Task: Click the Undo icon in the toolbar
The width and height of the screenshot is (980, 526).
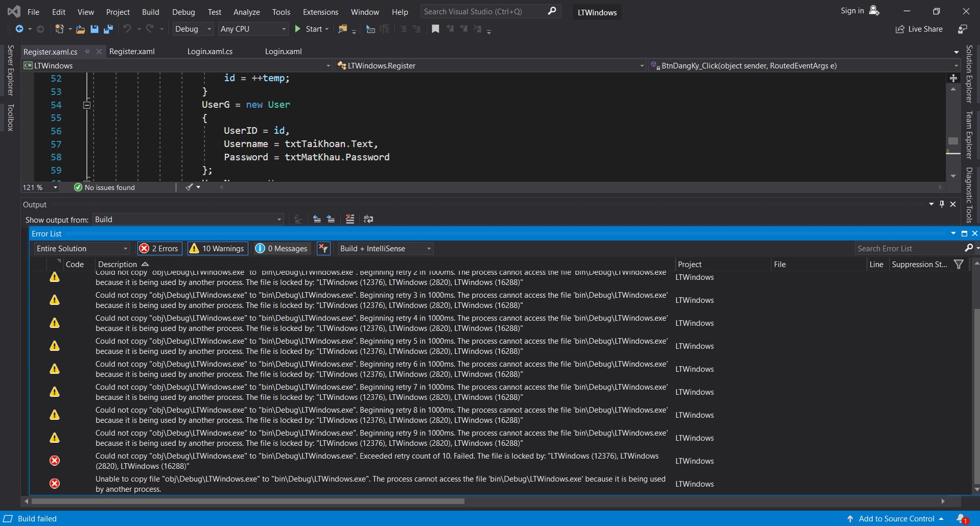Action: point(128,29)
